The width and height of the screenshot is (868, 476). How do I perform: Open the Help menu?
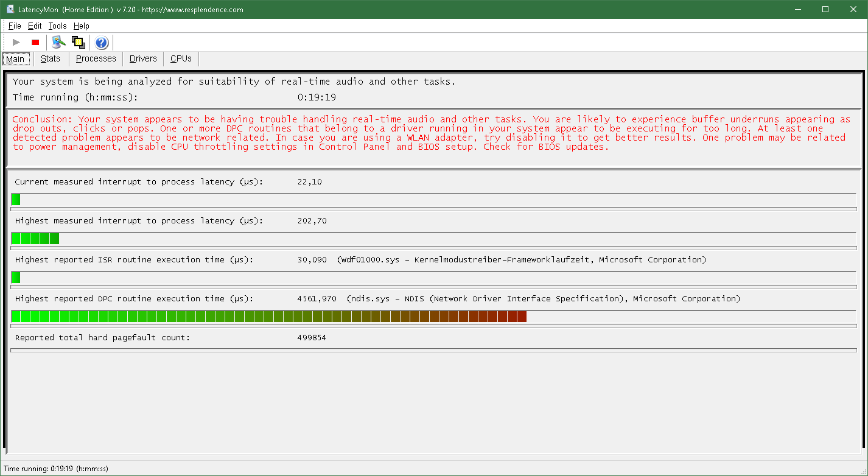82,26
